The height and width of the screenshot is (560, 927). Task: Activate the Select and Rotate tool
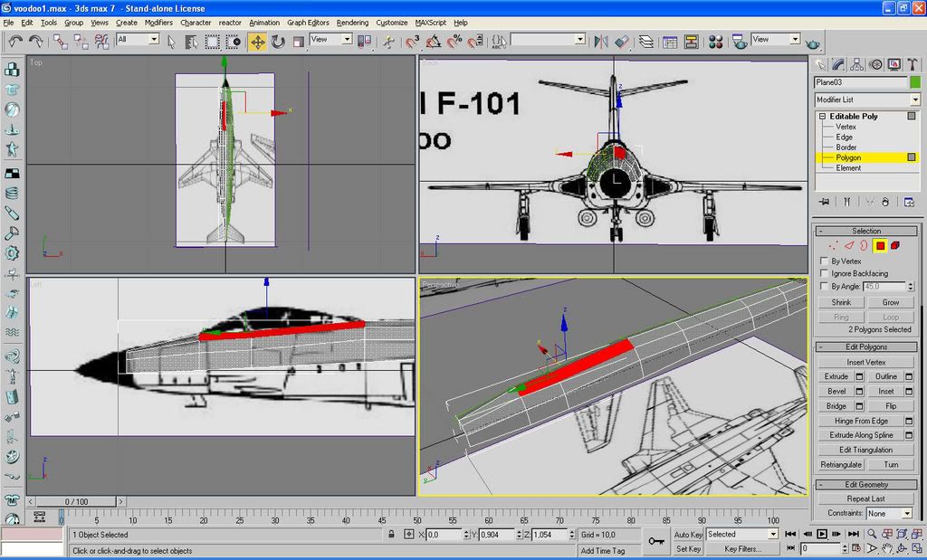(278, 42)
